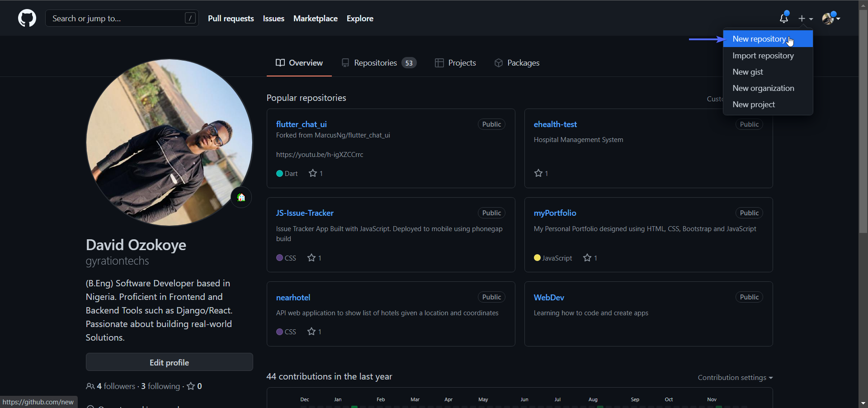Open Explore page

coord(360,19)
